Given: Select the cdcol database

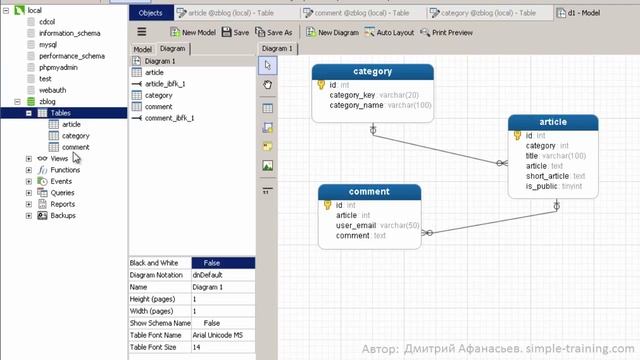Looking at the screenshot, I should point(47,22).
